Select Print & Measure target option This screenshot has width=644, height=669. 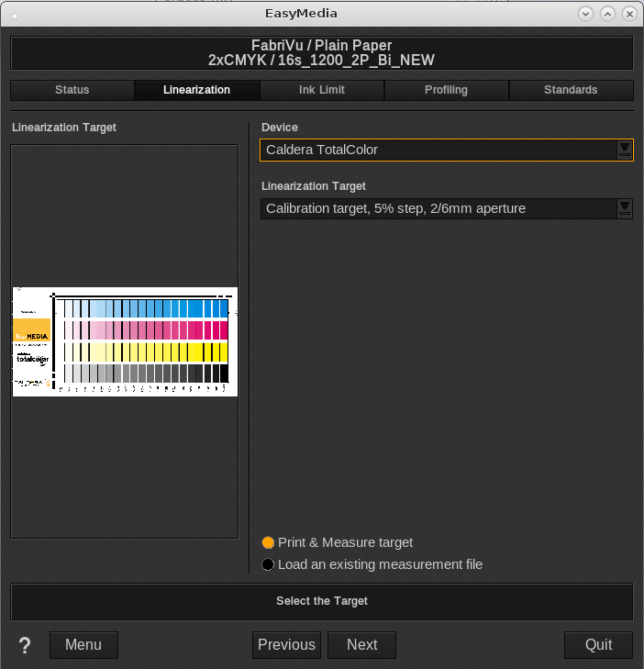pos(268,542)
